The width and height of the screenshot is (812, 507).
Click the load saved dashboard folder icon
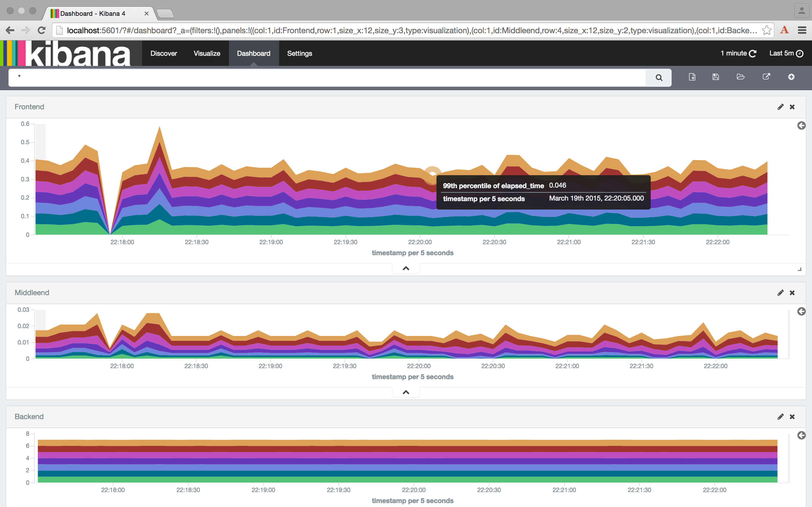(x=741, y=77)
